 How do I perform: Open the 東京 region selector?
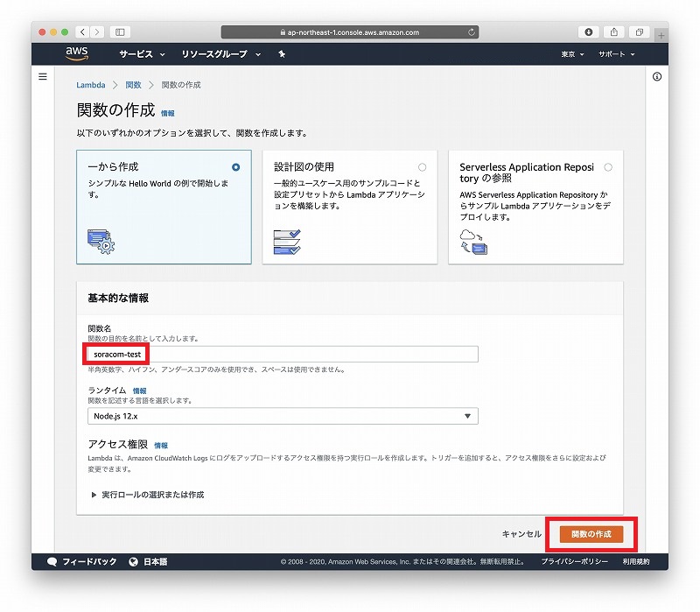pos(572,54)
